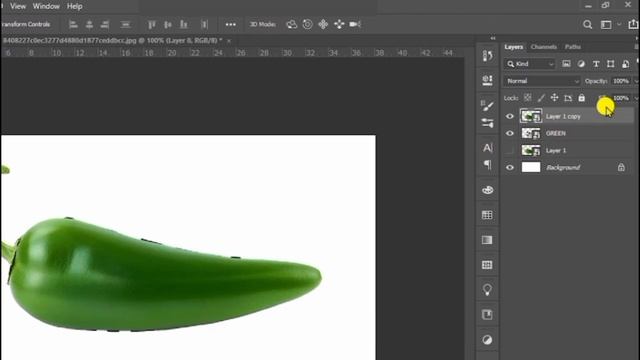Screen dimensions: 640x360
Task: Open the Character panel icon
Action: tap(487, 148)
